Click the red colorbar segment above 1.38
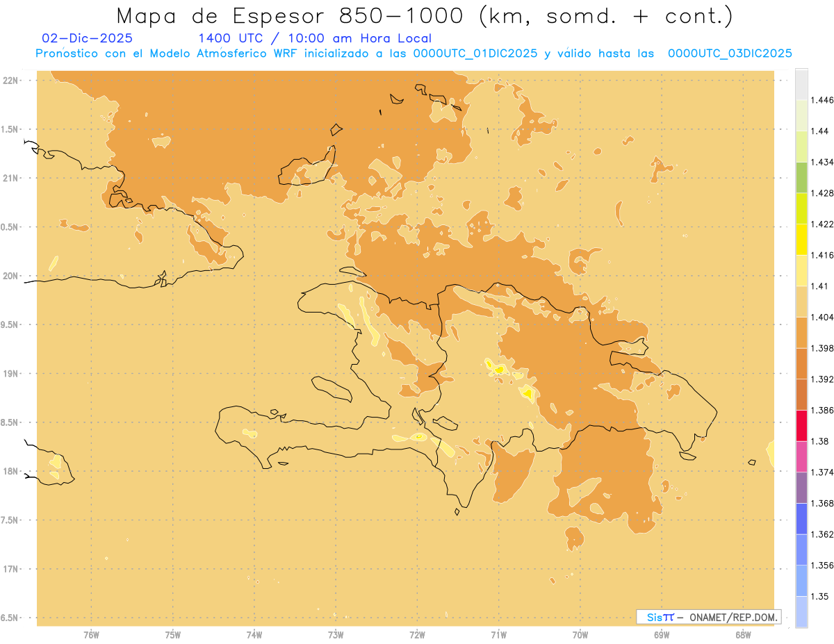Screen dimensions: 834x644 (801, 425)
